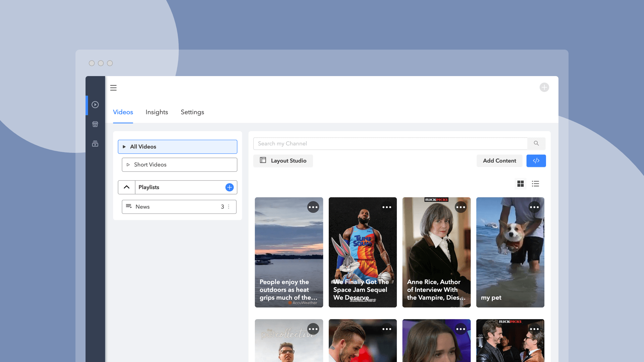This screenshot has width=644, height=362.
Task: Add a new playlist with plus icon
Action: 229,187
